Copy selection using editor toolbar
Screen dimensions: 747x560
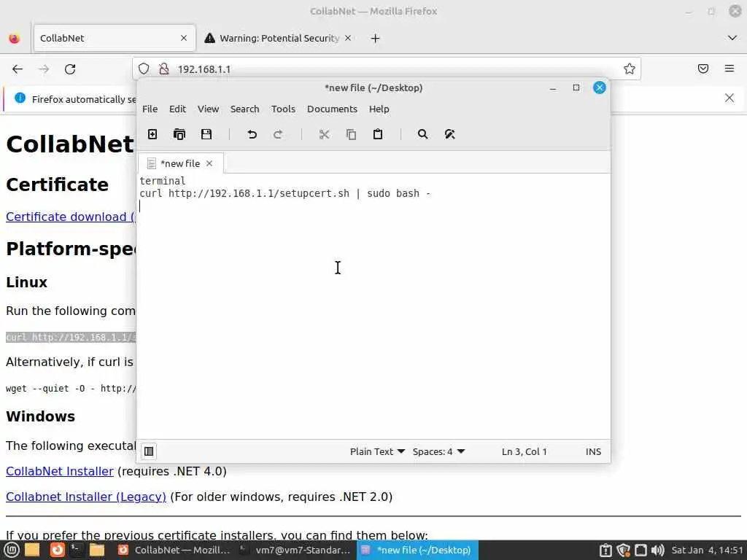351,134
